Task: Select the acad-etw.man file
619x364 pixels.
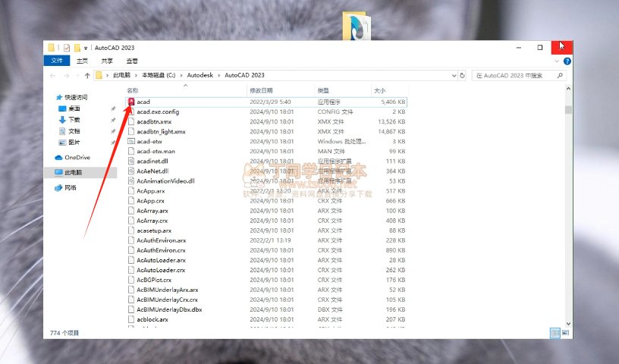Action: [156, 151]
